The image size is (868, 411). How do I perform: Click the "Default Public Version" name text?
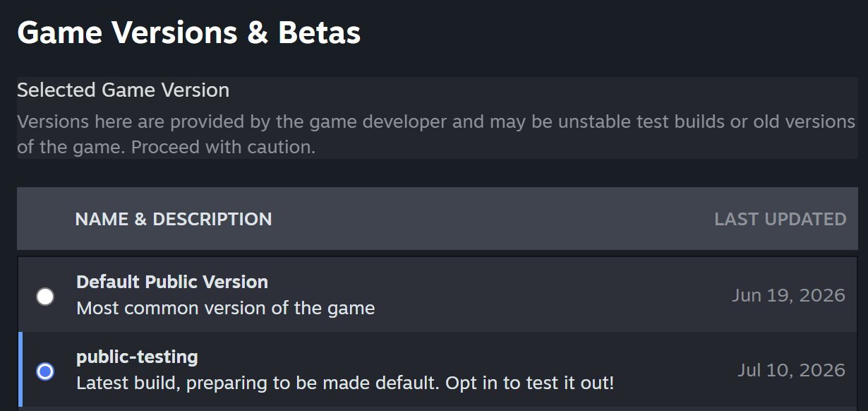pyautogui.click(x=172, y=282)
